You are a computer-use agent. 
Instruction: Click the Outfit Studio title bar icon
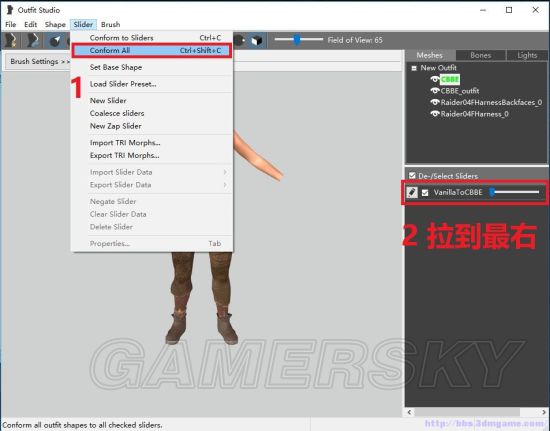10,9
